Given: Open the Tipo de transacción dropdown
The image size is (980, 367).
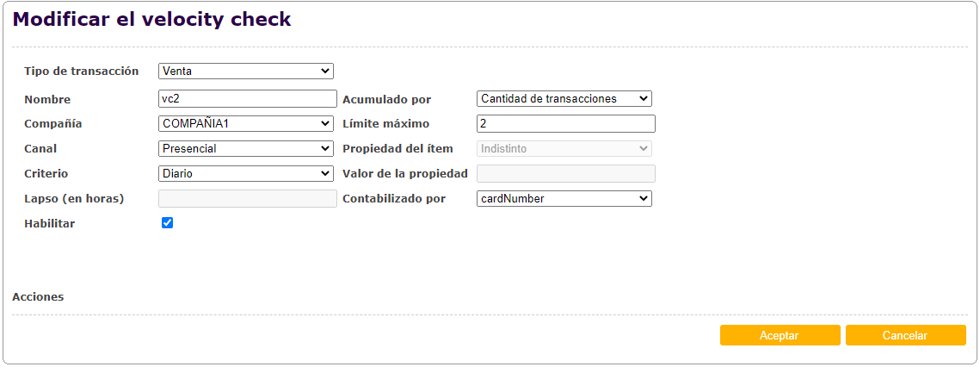Looking at the screenshot, I should (x=246, y=71).
